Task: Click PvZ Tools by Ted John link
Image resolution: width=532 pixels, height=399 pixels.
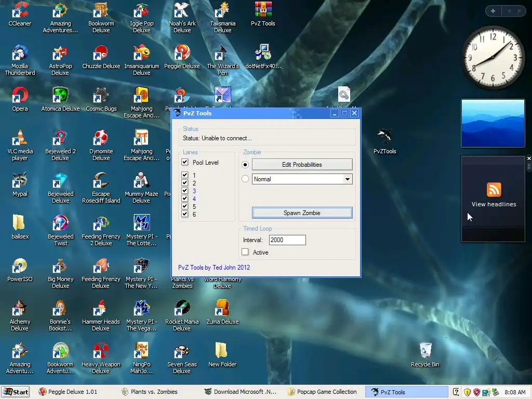Action: (x=214, y=268)
